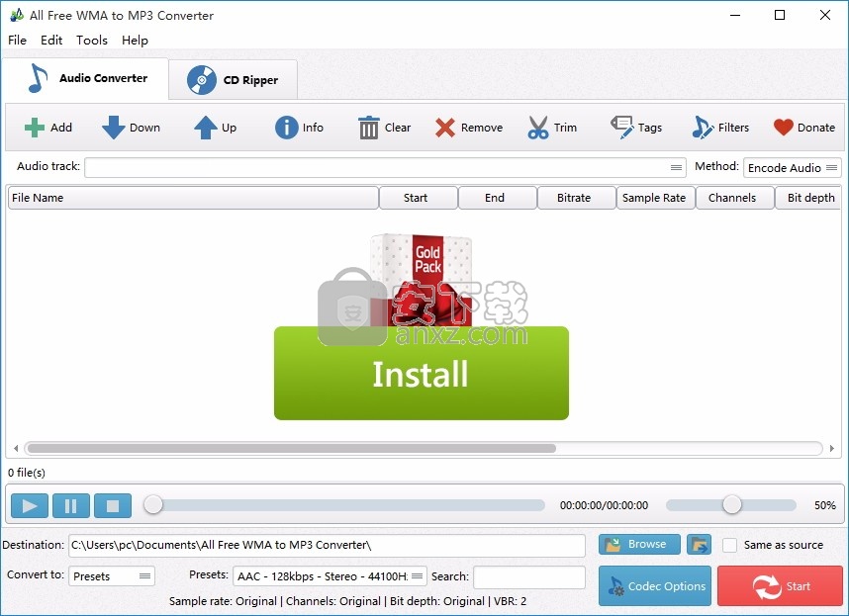This screenshot has width=849, height=616.
Task: Click into the Search presets field
Action: [x=529, y=576]
